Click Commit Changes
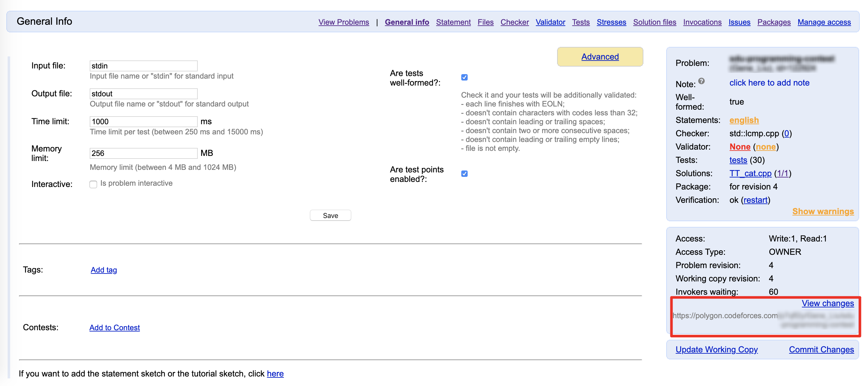Screen dimensions: 868x386 821,349
